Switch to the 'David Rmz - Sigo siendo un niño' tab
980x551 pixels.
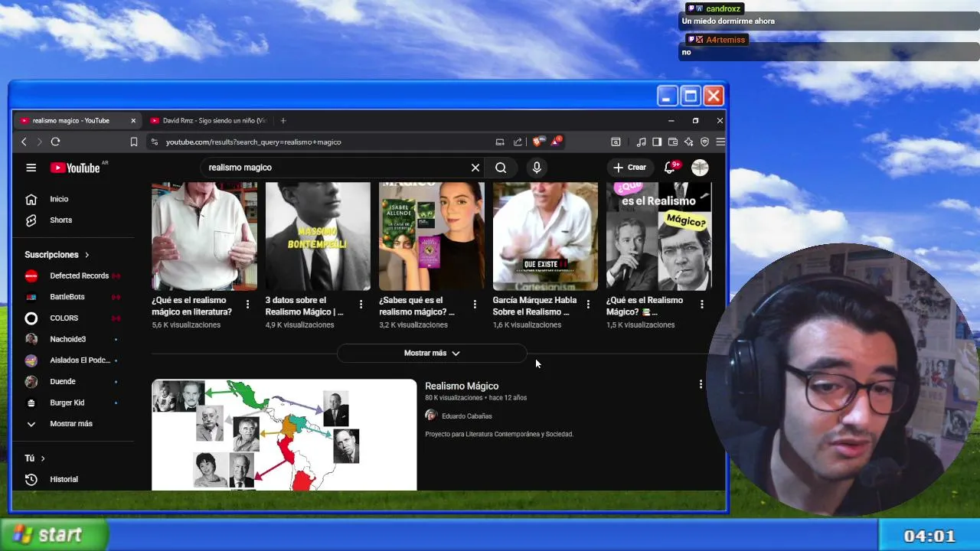coord(208,121)
